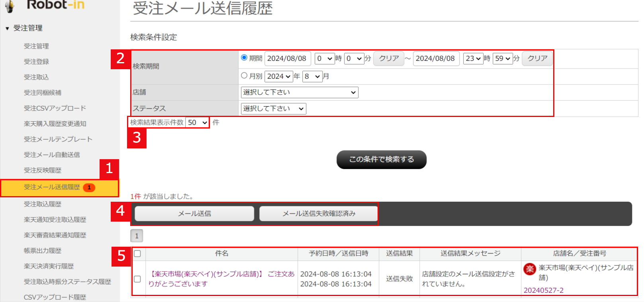The width and height of the screenshot is (644, 302).
Task: Click the Rakuten 楽 icon in store column
Action: click(530, 269)
